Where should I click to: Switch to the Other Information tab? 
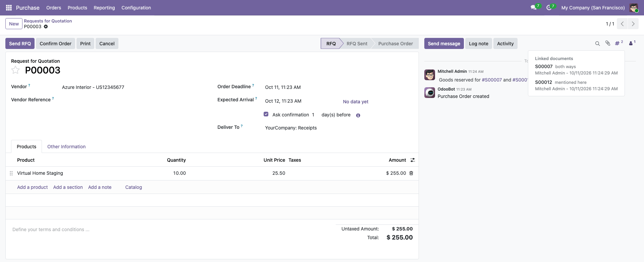click(x=66, y=147)
